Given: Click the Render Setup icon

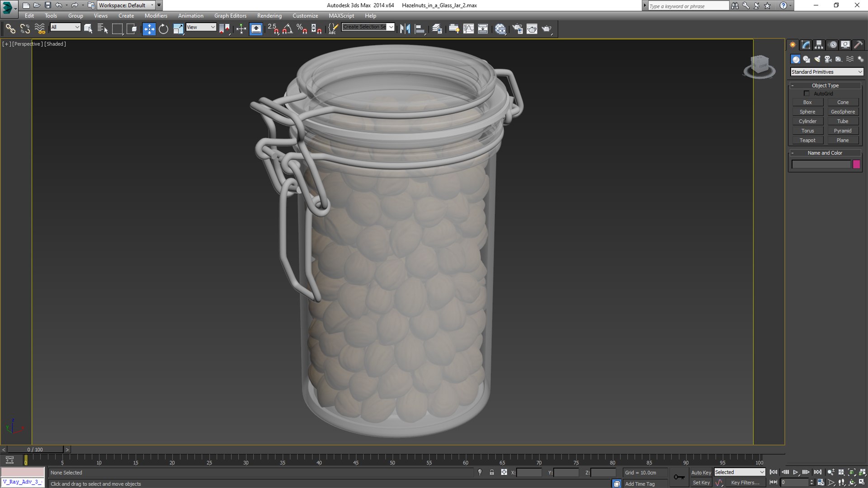Looking at the screenshot, I should pos(517,29).
